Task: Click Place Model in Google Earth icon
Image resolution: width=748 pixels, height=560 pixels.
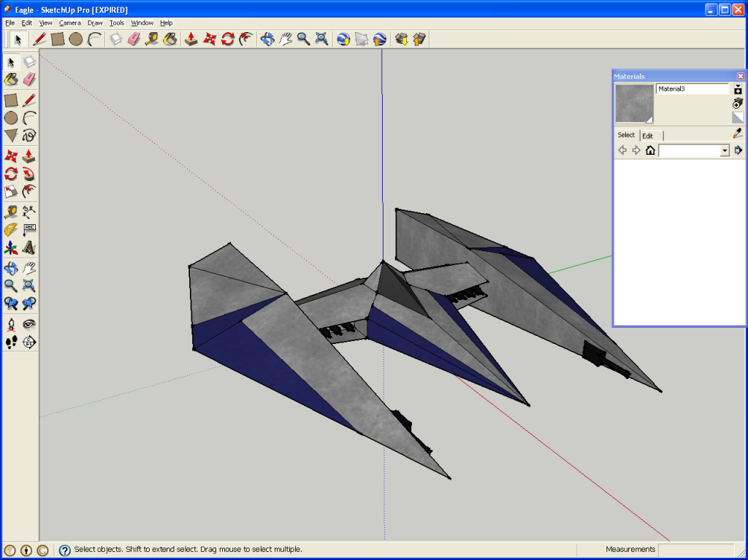Action: pyautogui.click(x=380, y=39)
